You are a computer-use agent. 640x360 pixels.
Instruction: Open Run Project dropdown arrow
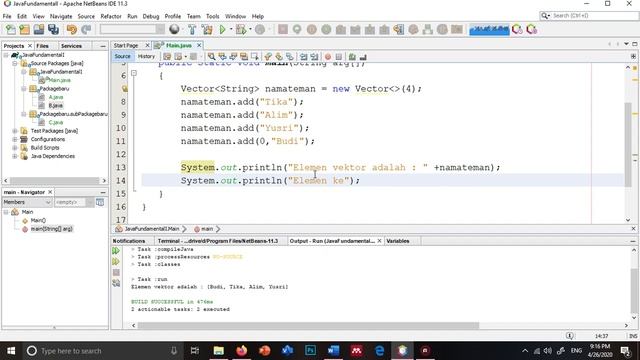(231, 29)
